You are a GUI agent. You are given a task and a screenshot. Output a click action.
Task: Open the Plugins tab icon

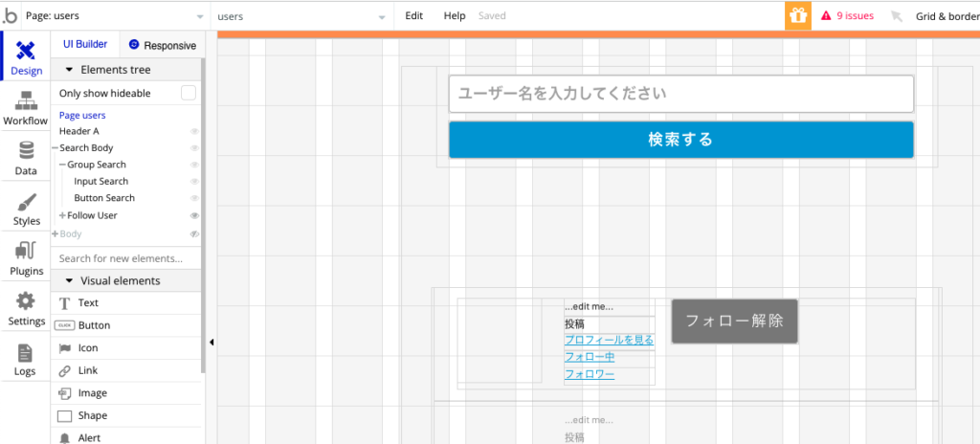point(26,252)
